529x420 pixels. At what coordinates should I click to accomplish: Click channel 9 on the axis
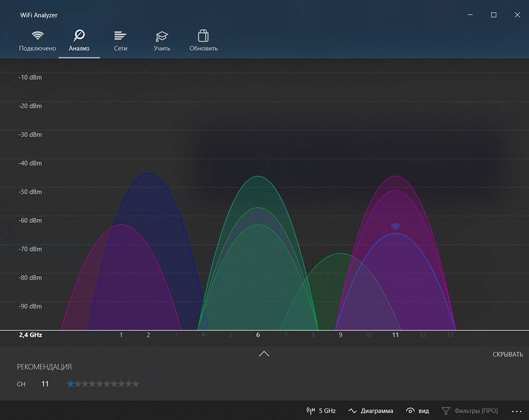click(x=340, y=335)
